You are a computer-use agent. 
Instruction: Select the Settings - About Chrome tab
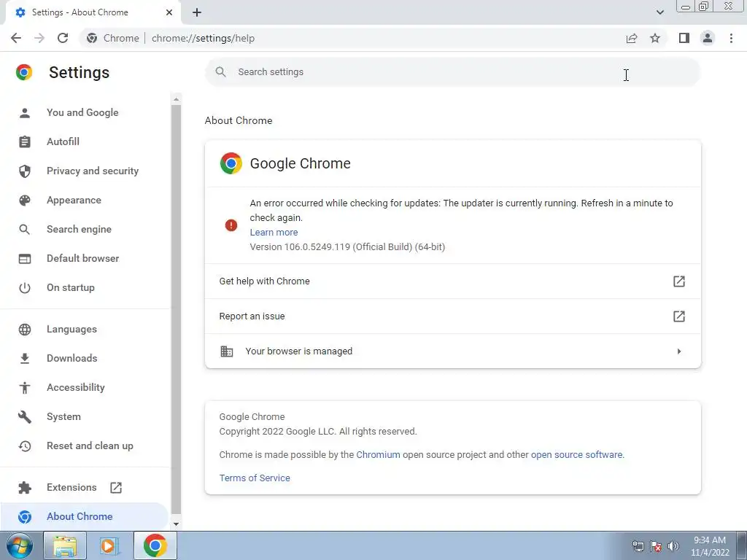(93, 12)
